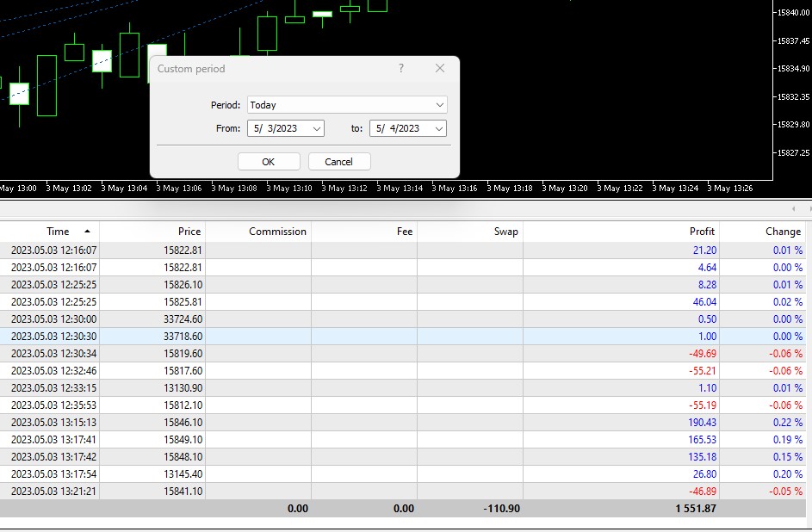Viewport: 812px width, 532px height.
Task: Click price cell 15826.10
Action: (183, 285)
